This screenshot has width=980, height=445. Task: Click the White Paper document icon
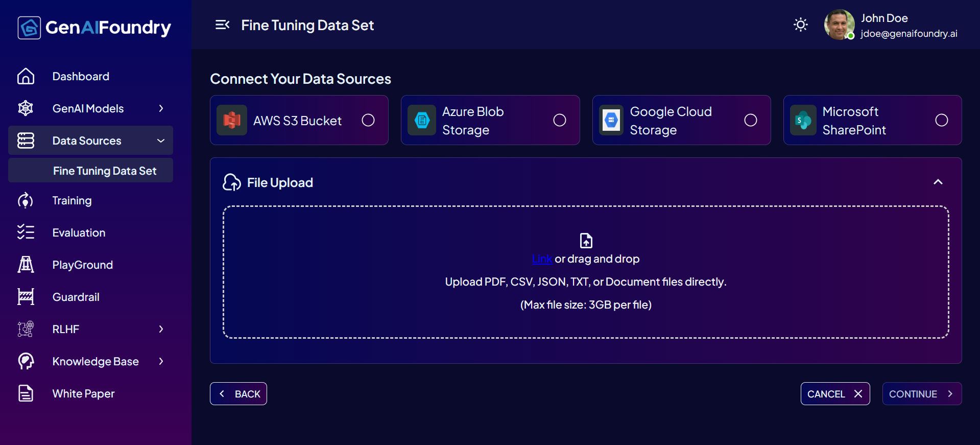(26, 393)
